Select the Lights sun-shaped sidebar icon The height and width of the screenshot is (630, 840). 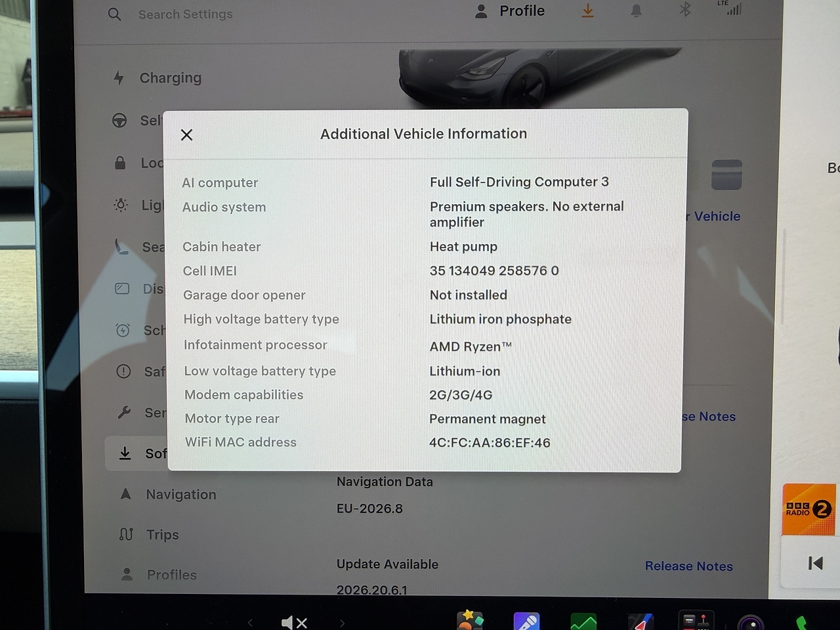pos(121,205)
